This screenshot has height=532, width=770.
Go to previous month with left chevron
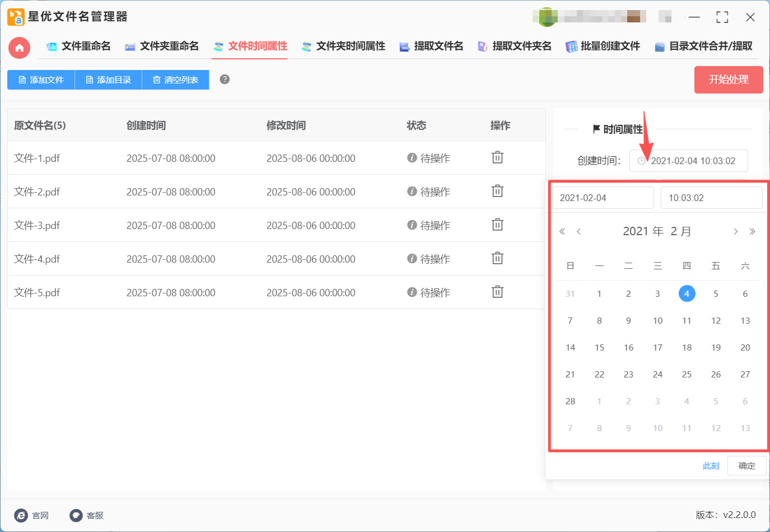point(578,232)
